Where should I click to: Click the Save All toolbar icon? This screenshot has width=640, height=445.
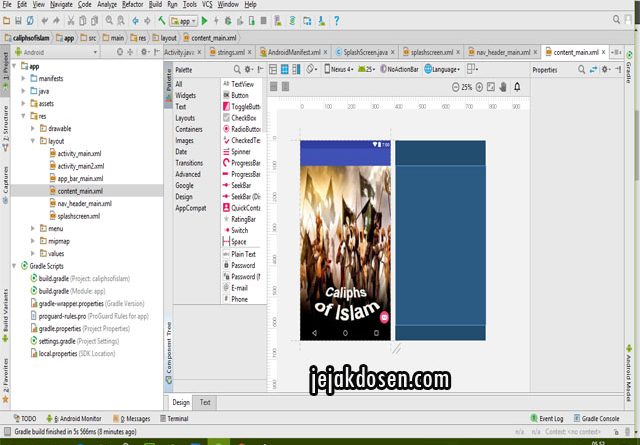(18, 20)
